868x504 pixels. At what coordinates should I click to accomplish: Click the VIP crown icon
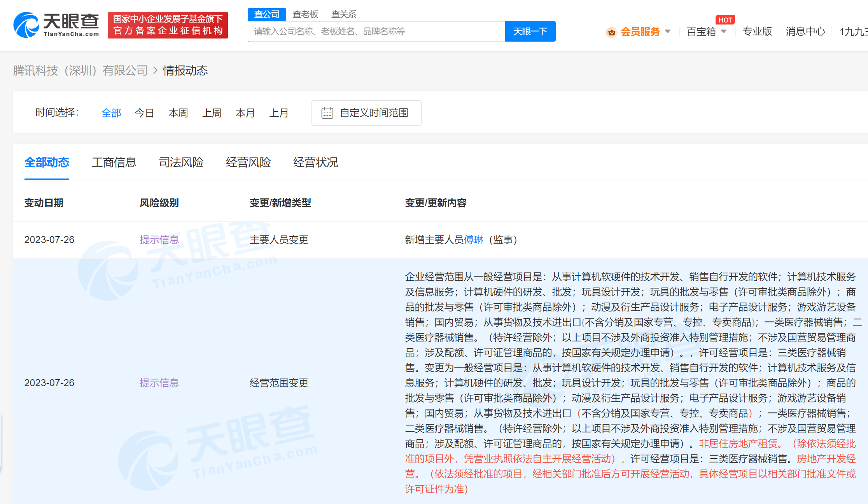pos(611,32)
